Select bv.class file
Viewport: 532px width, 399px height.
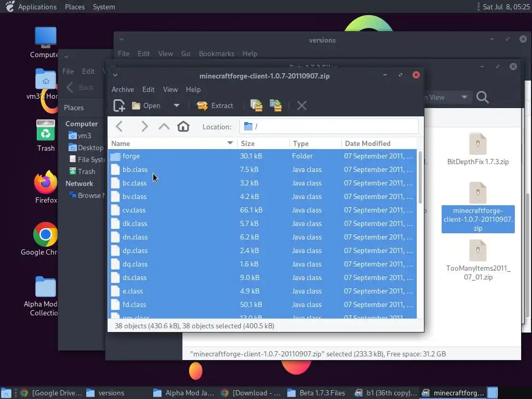pyautogui.click(x=262, y=197)
